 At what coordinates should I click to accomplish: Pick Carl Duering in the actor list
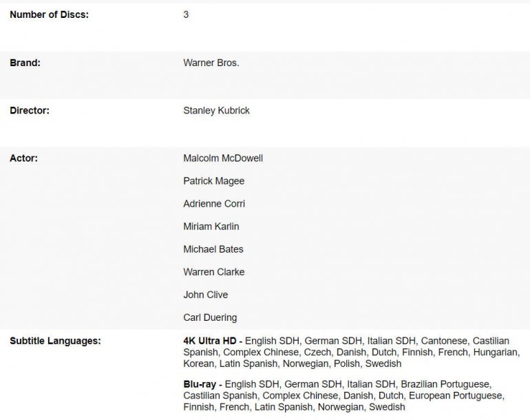coord(210,317)
